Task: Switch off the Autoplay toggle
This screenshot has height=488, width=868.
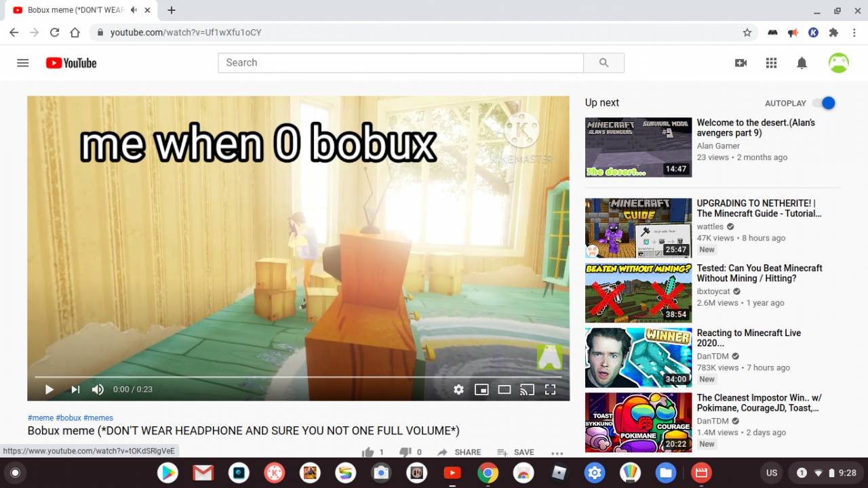Action: (824, 103)
